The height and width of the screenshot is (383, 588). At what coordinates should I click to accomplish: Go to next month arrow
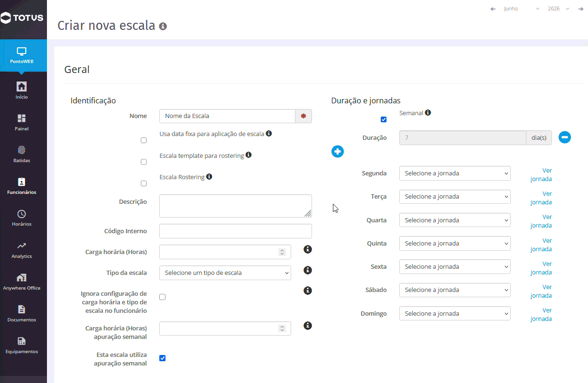tap(581, 9)
